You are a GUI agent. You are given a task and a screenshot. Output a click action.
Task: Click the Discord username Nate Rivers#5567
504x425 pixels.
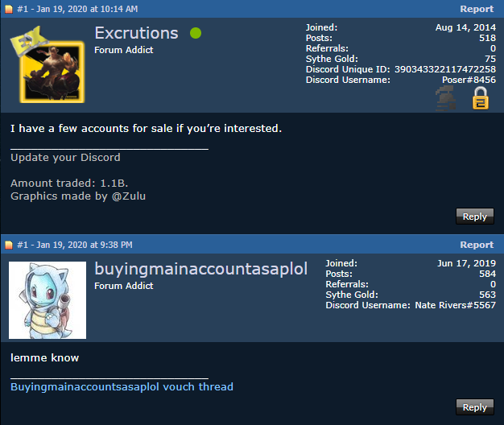455,305
